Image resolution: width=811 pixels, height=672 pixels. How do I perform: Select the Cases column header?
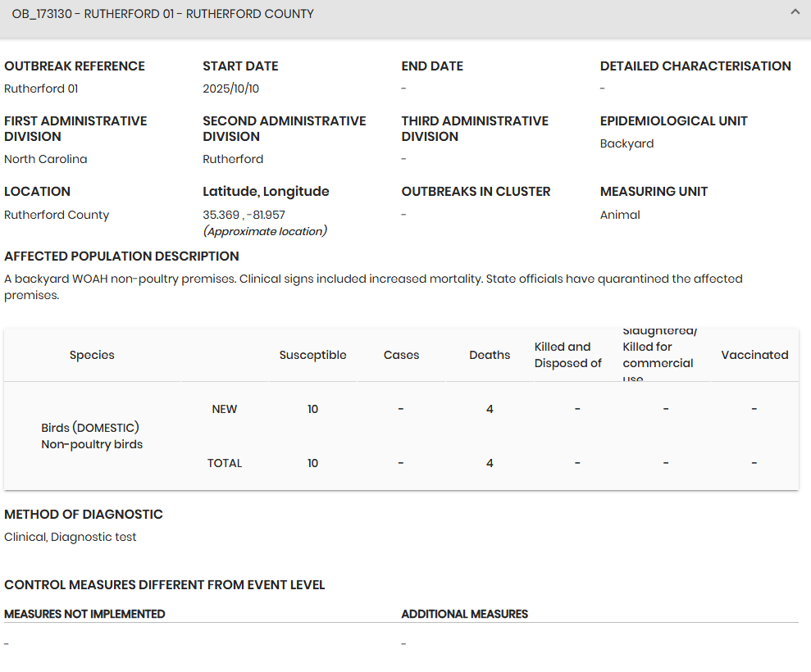point(401,355)
